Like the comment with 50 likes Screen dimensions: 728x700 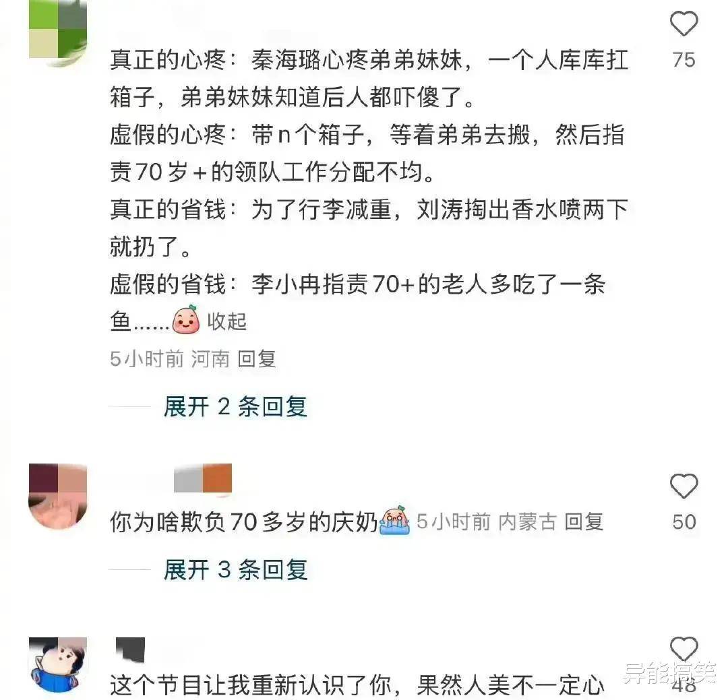(x=684, y=486)
